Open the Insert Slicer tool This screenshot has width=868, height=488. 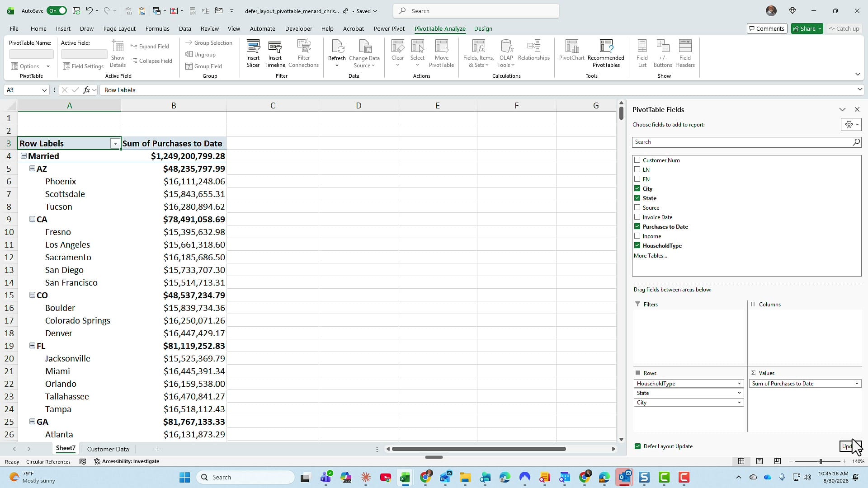[x=253, y=53]
